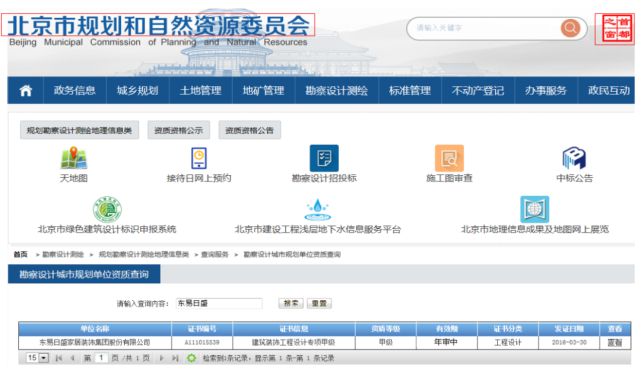Screen dimensions: 641x372
Task: Click the orange search magnifier button
Action: 570,28
